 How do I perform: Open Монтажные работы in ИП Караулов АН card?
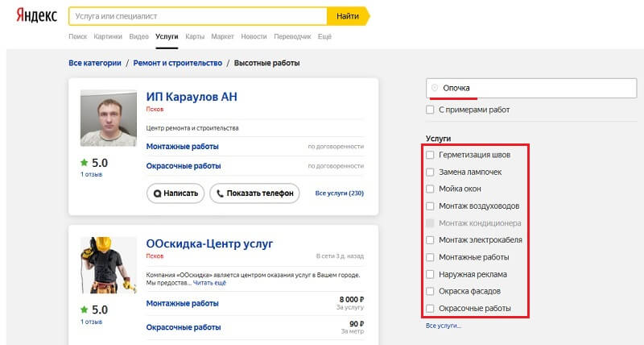point(183,147)
